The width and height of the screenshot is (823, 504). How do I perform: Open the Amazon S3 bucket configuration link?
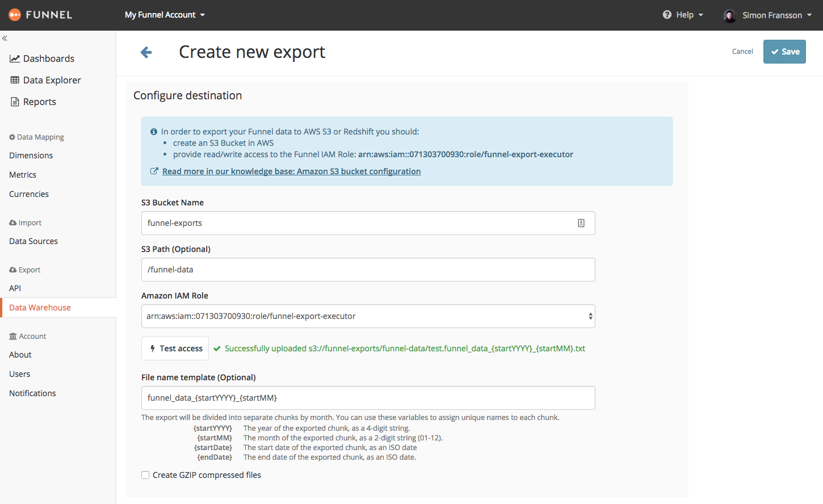[x=291, y=171]
